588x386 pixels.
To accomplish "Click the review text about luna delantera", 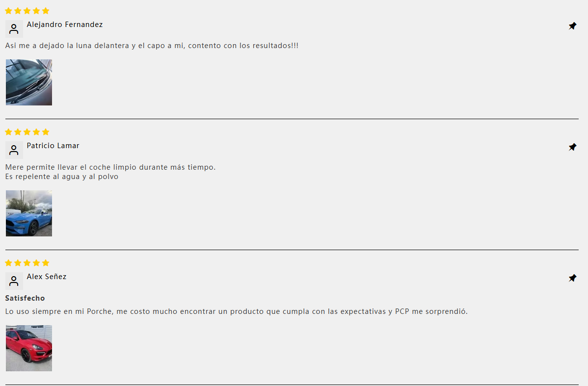I will tap(152, 46).
